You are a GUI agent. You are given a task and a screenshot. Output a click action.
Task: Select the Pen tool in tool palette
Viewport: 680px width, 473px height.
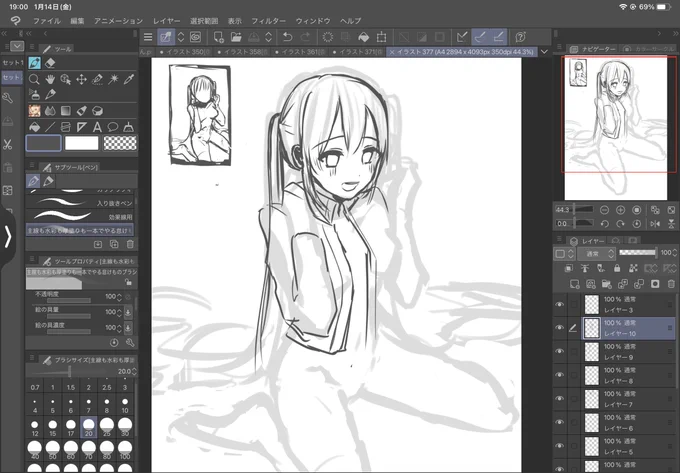click(x=35, y=63)
